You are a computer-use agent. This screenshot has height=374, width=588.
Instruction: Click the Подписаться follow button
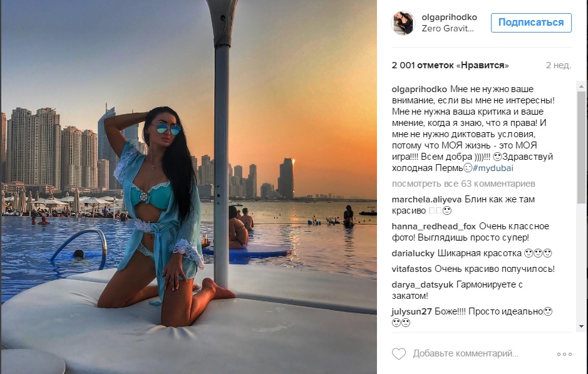click(531, 23)
